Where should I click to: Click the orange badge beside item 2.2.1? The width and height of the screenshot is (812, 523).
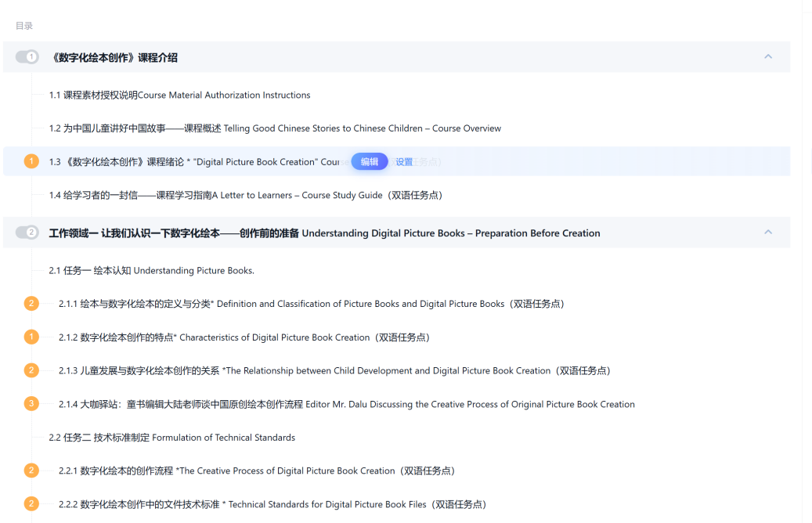click(31, 471)
